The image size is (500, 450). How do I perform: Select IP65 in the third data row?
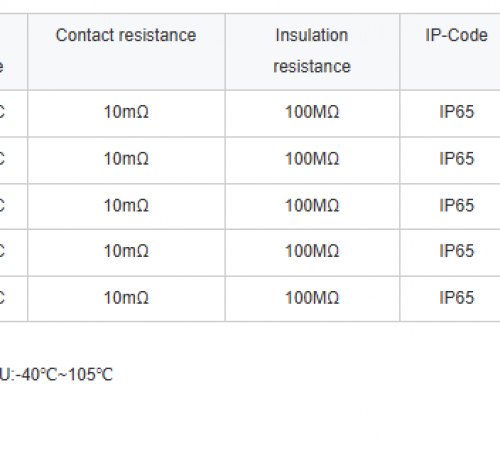point(456,206)
